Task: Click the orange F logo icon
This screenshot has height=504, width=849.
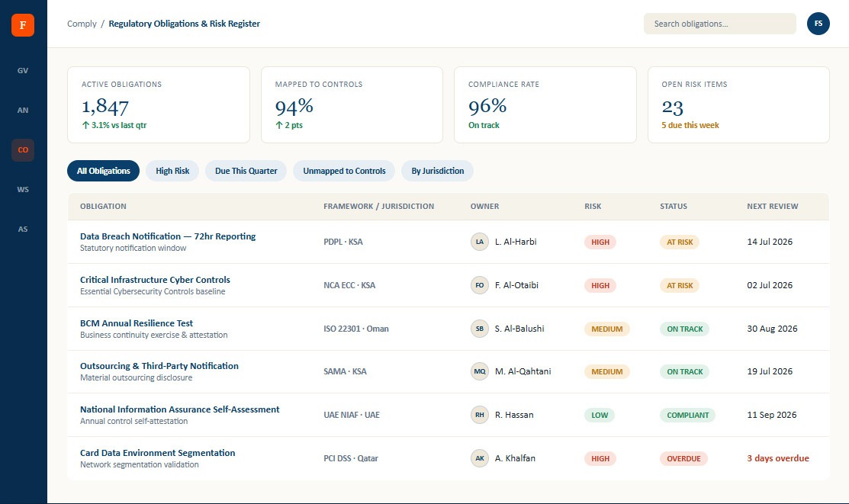Action: [x=23, y=25]
